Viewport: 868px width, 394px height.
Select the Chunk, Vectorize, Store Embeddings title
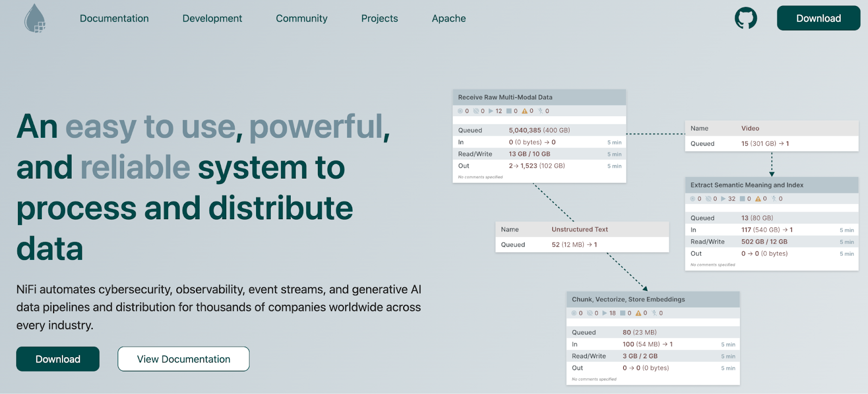[628, 300]
